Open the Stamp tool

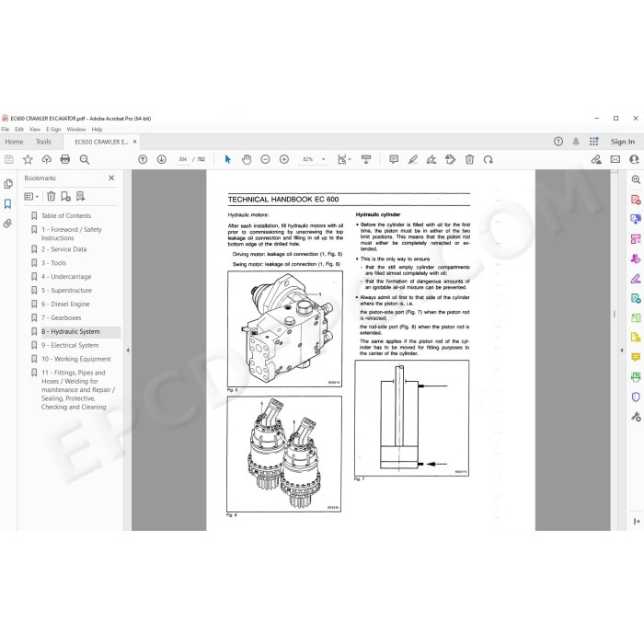451,159
